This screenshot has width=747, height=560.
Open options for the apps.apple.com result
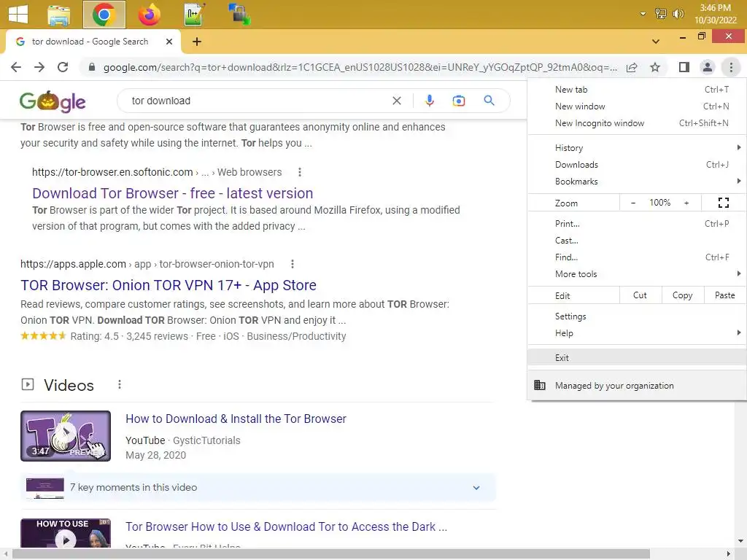point(292,264)
